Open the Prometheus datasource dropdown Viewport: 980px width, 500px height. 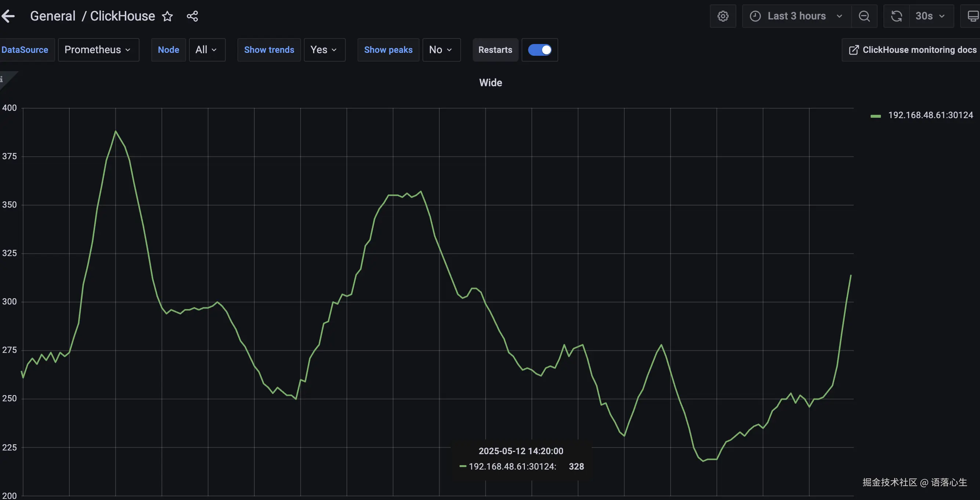pyautogui.click(x=98, y=50)
